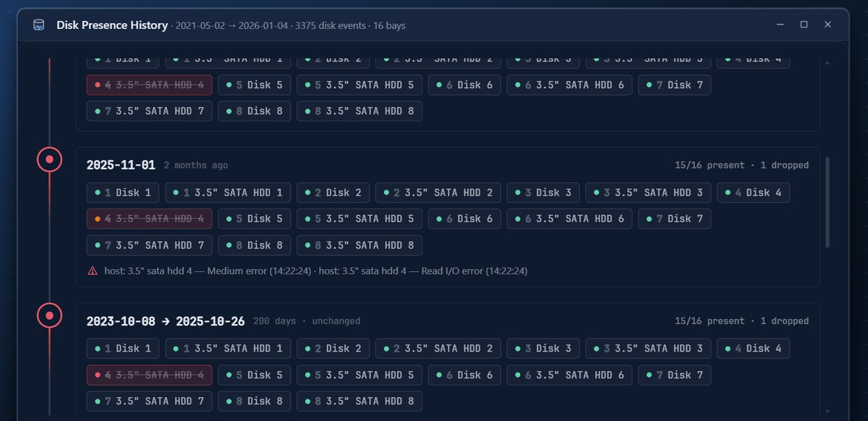Minimize the Disk Presence History window
Screen dimensions: 868x421
coord(779,25)
